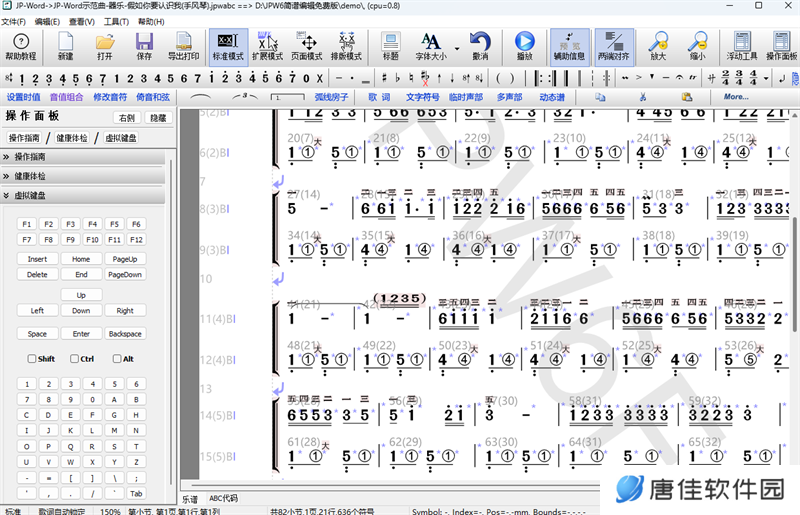Open the 帮助(H) menu
The height and width of the screenshot is (515, 800).
(151, 21)
